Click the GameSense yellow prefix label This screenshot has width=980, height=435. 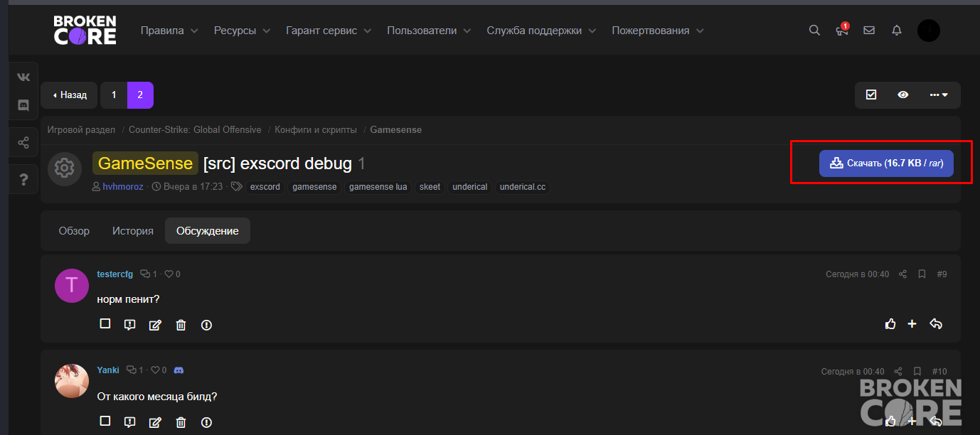(145, 163)
